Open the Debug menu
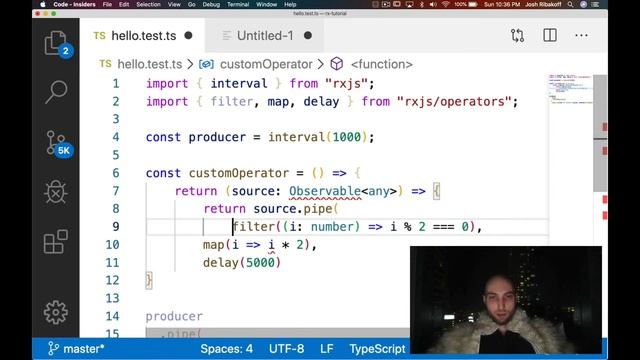 211,4
